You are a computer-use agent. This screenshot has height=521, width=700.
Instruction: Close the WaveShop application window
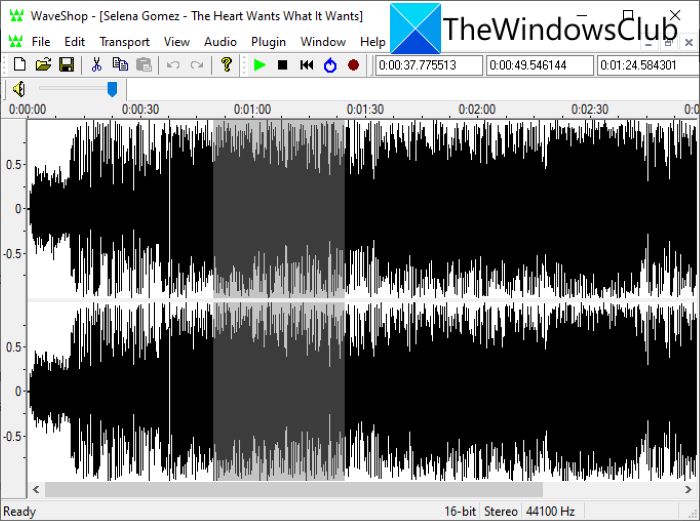[x=675, y=15]
